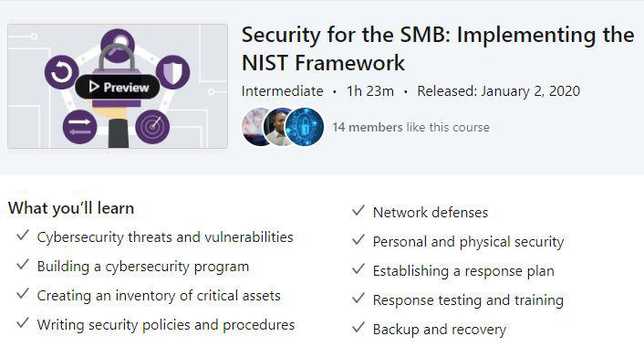Click the shield icon in course artwork
The width and height of the screenshot is (644, 357).
(x=173, y=72)
